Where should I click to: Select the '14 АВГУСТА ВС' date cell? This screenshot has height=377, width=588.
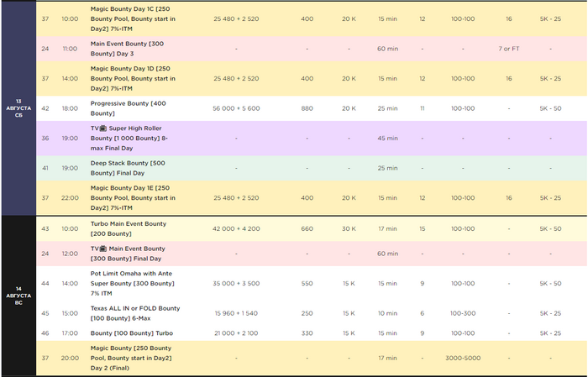pos(18,296)
